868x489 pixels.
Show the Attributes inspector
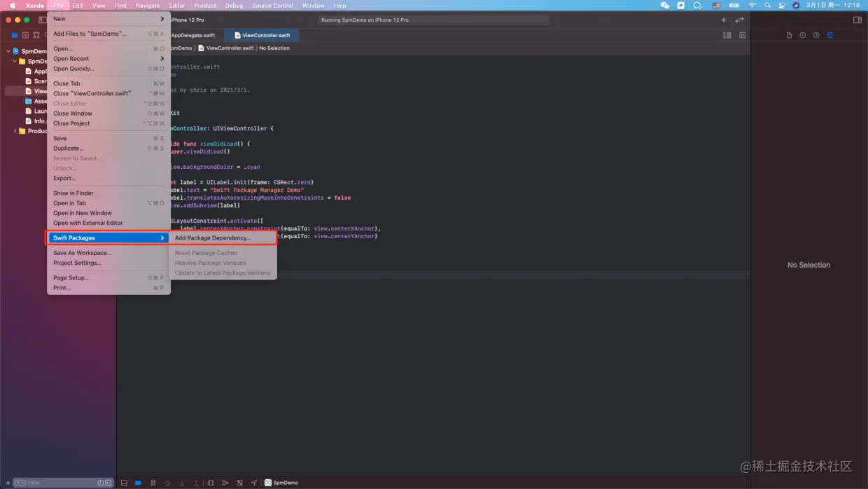click(x=829, y=35)
